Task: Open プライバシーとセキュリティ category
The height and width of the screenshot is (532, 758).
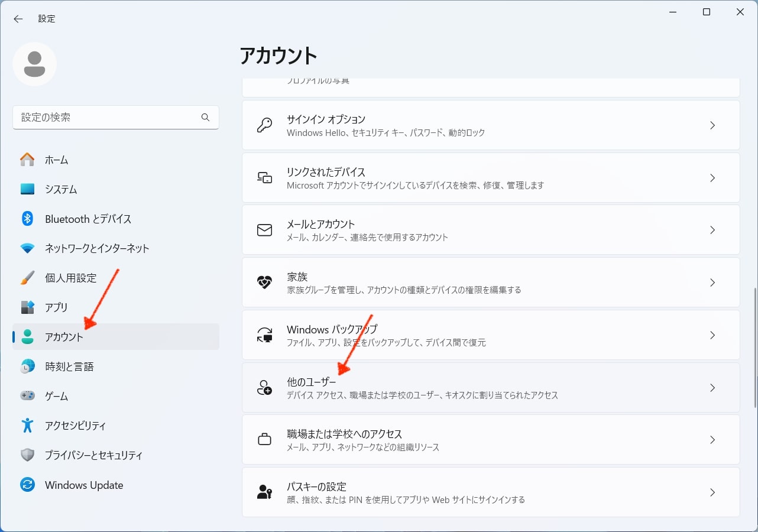Action: [116, 455]
